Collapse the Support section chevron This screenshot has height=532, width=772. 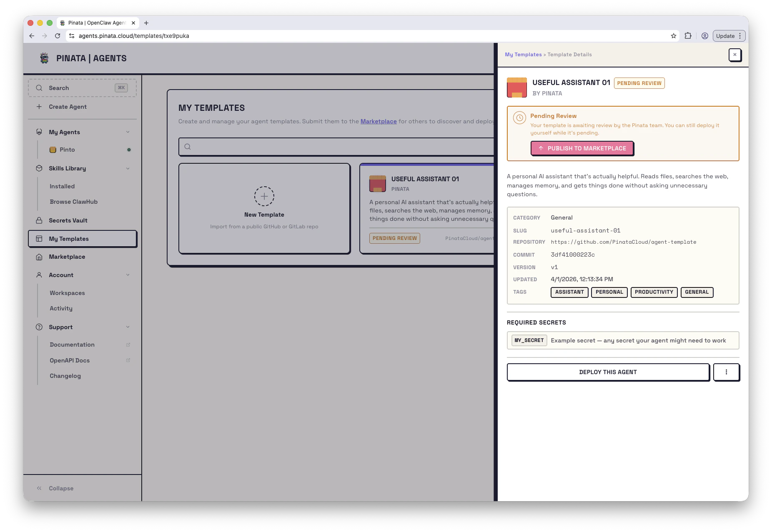click(x=128, y=327)
